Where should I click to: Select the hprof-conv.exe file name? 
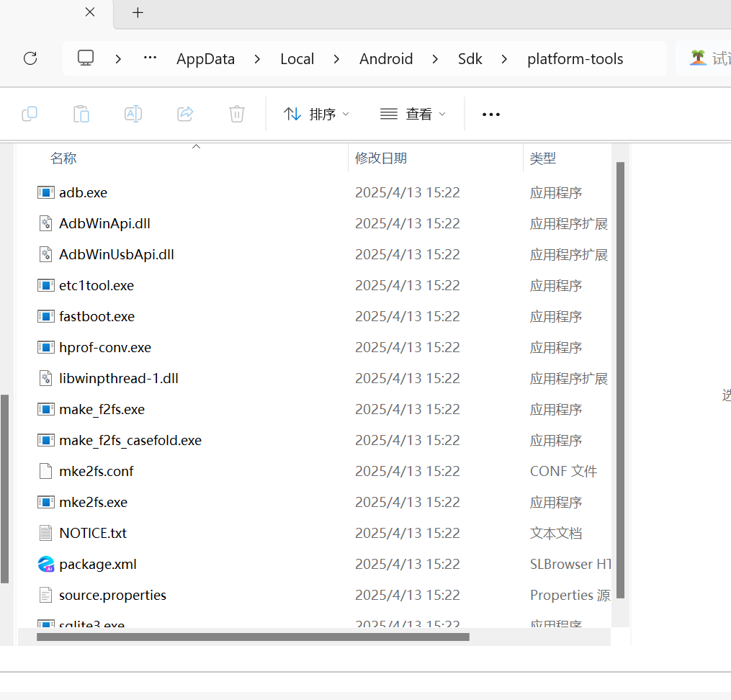(105, 348)
